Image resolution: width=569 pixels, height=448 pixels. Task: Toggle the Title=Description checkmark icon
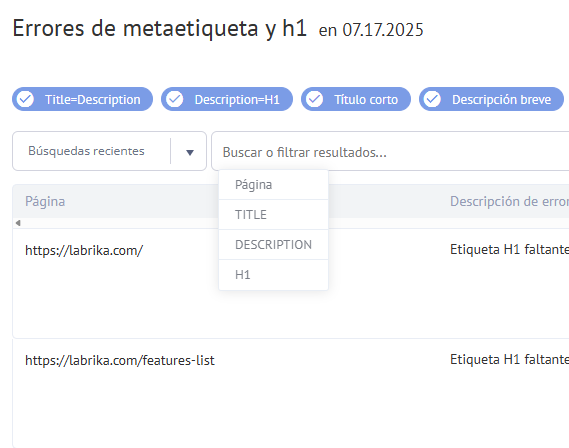pos(25,99)
